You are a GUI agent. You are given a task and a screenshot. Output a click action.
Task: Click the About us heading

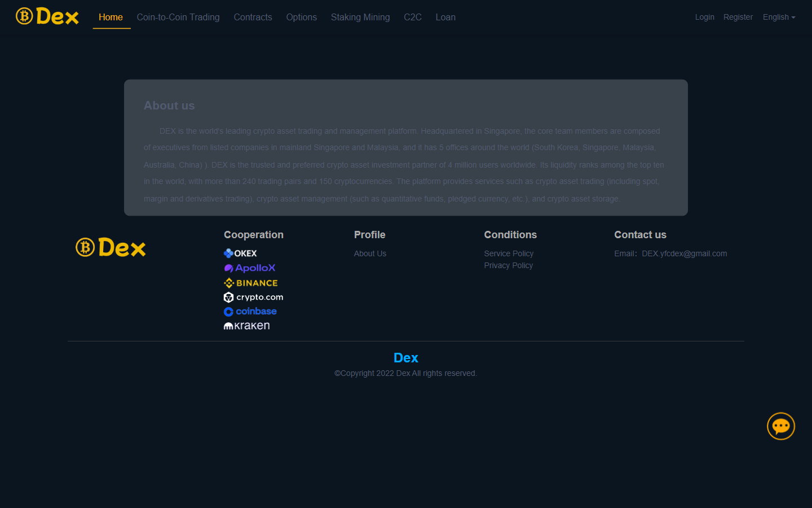coord(169,106)
